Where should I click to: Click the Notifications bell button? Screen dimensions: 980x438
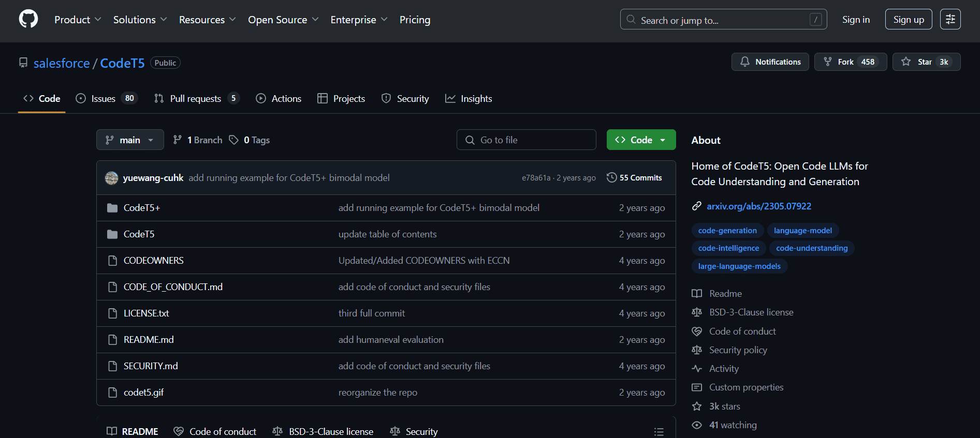tap(770, 62)
